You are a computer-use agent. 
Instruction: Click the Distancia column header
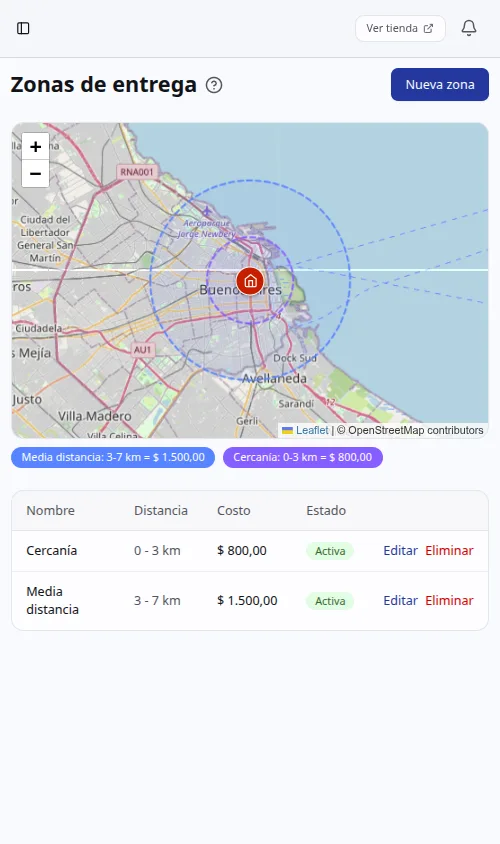161,510
